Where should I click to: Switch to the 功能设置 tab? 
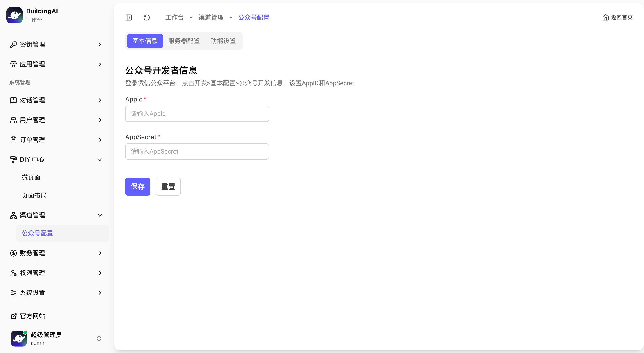(223, 41)
